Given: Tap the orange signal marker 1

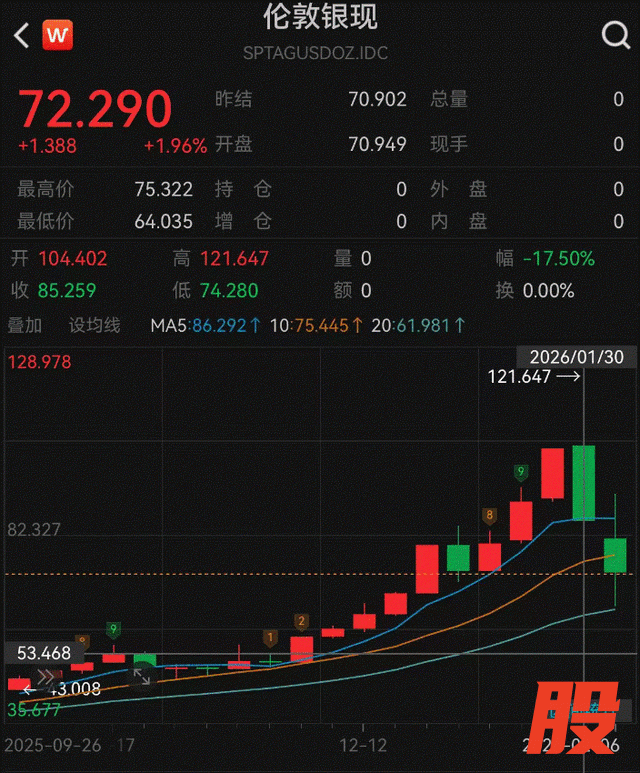Looking at the screenshot, I should click(269, 637).
